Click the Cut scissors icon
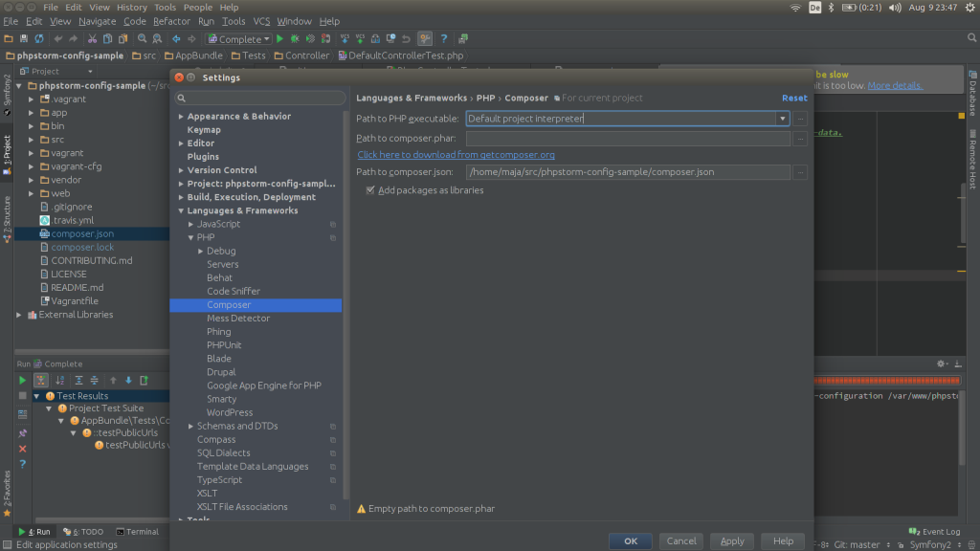The image size is (980, 551). (92, 38)
